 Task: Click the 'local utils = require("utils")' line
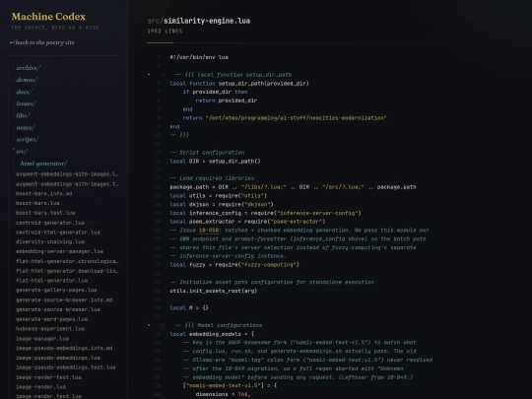pos(219,196)
